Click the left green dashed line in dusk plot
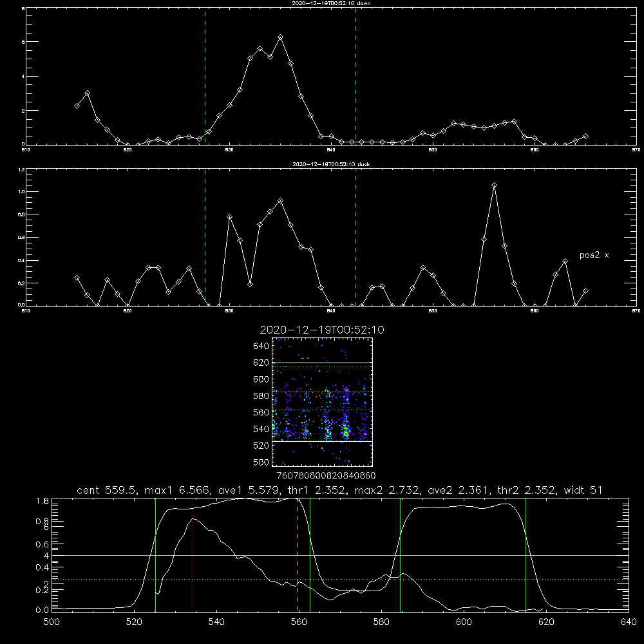Image resolution: width=644 pixels, height=644 pixels. [x=205, y=237]
